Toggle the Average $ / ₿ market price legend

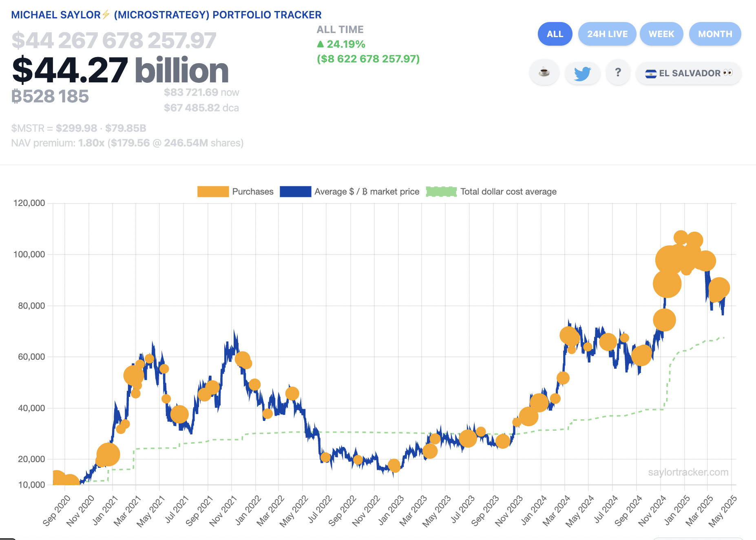click(x=366, y=191)
